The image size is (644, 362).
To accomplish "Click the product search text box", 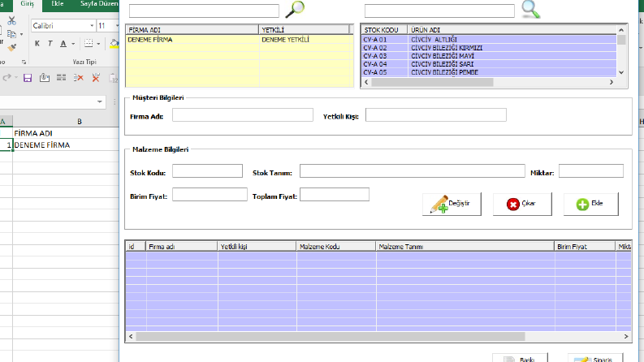I will tap(439, 11).
